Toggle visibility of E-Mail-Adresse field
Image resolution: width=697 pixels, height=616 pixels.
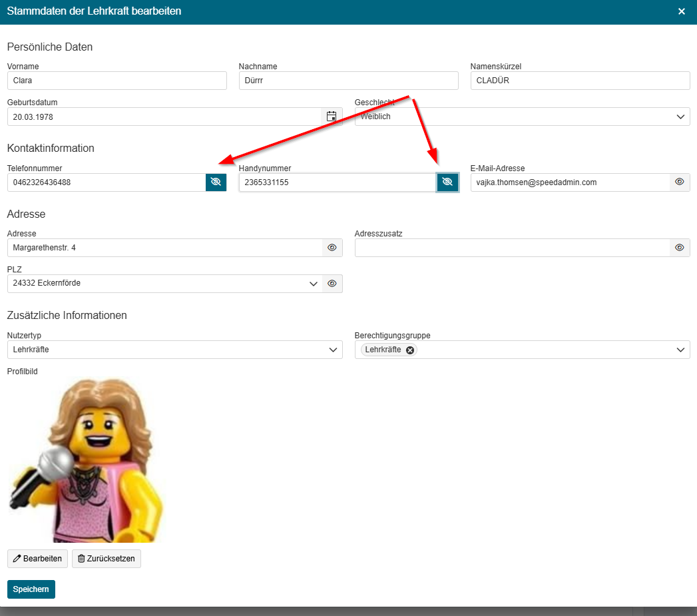point(680,182)
